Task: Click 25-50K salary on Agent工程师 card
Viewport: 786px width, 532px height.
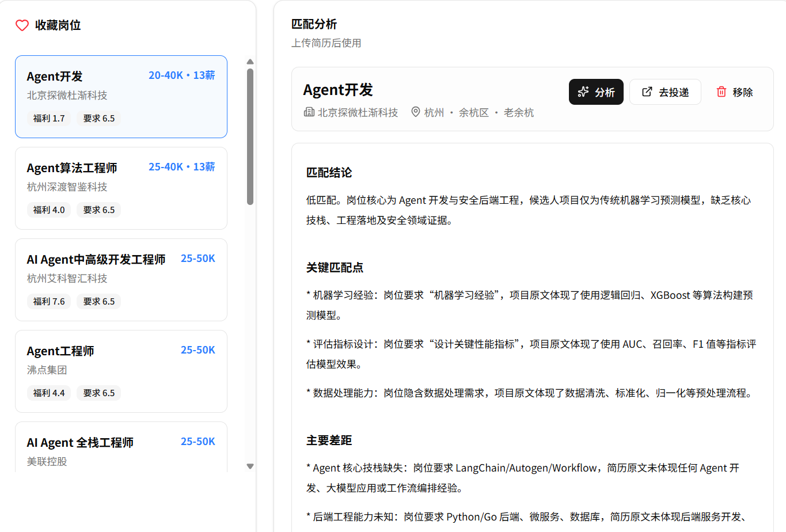Action: coord(198,350)
